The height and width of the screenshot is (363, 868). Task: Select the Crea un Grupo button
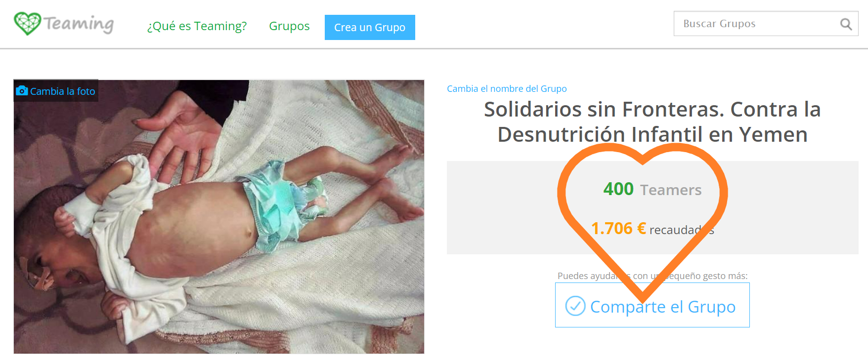coord(370,27)
